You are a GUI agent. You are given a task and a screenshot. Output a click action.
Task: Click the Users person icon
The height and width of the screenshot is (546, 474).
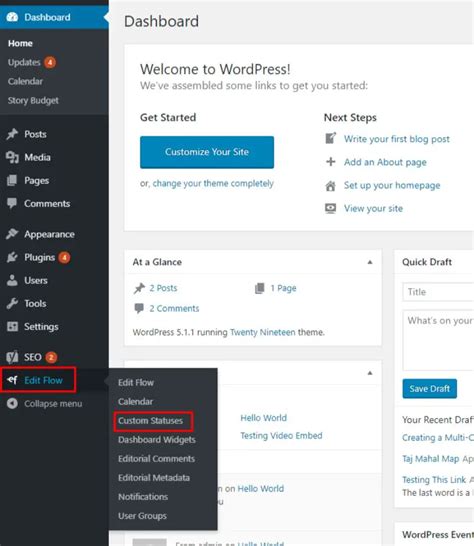tap(12, 280)
